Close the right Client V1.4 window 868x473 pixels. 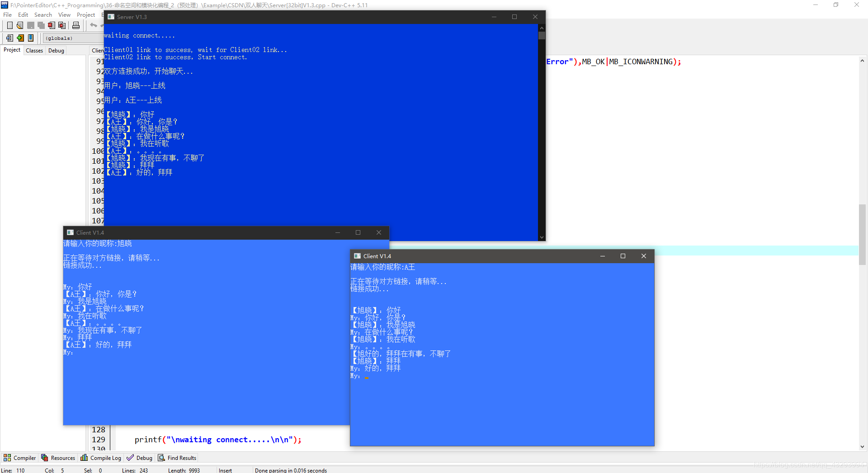pyautogui.click(x=644, y=256)
